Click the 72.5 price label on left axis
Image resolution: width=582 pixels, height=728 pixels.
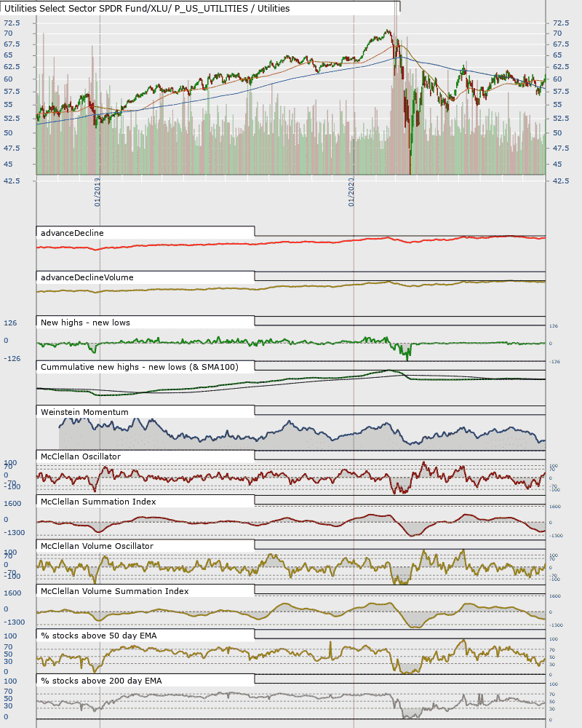pyautogui.click(x=12, y=23)
